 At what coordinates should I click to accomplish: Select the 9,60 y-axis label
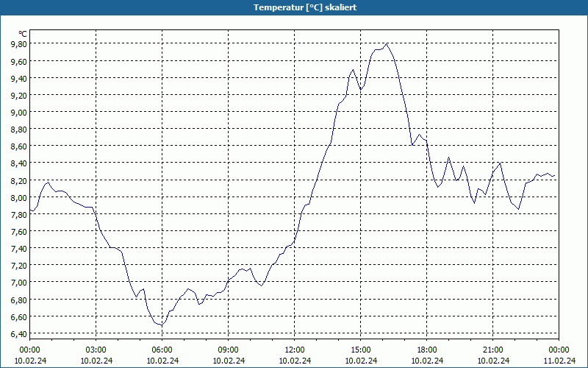(x=19, y=61)
